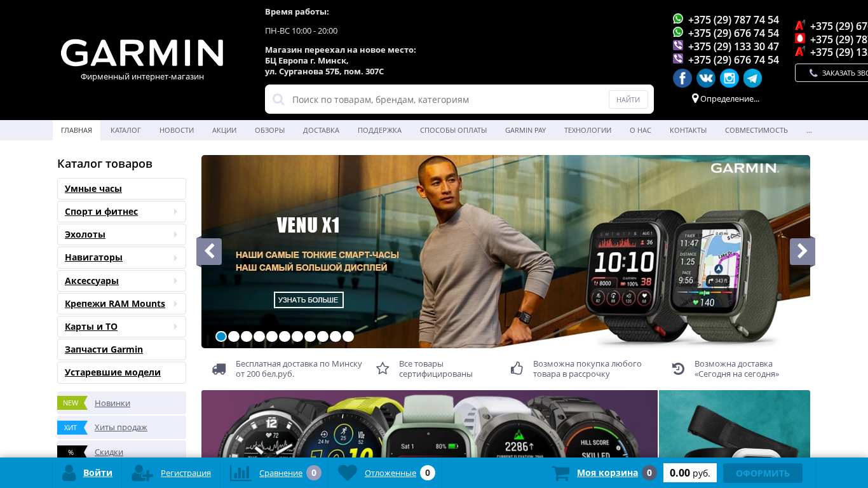Open the Хиты продаж link
This screenshot has width=868, height=488.
(121, 428)
